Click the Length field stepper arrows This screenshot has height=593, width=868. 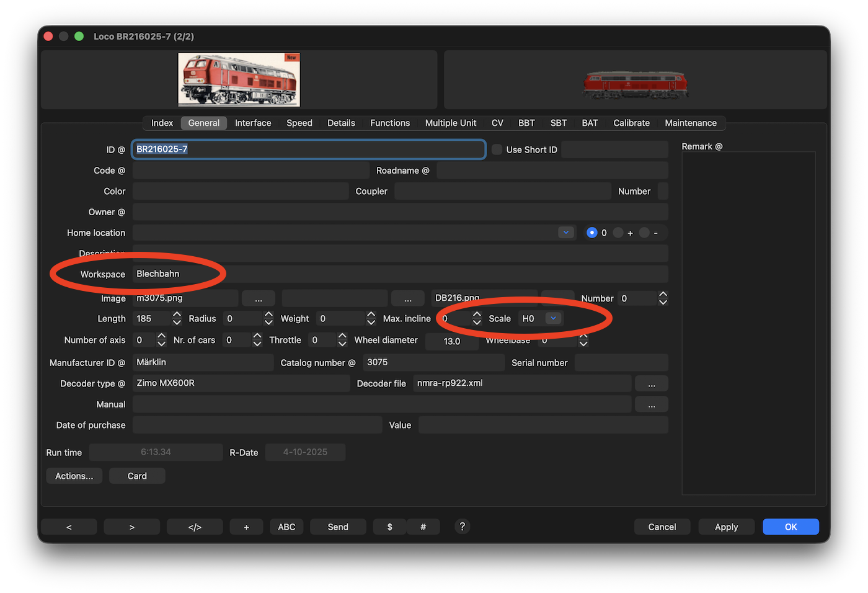tap(177, 318)
